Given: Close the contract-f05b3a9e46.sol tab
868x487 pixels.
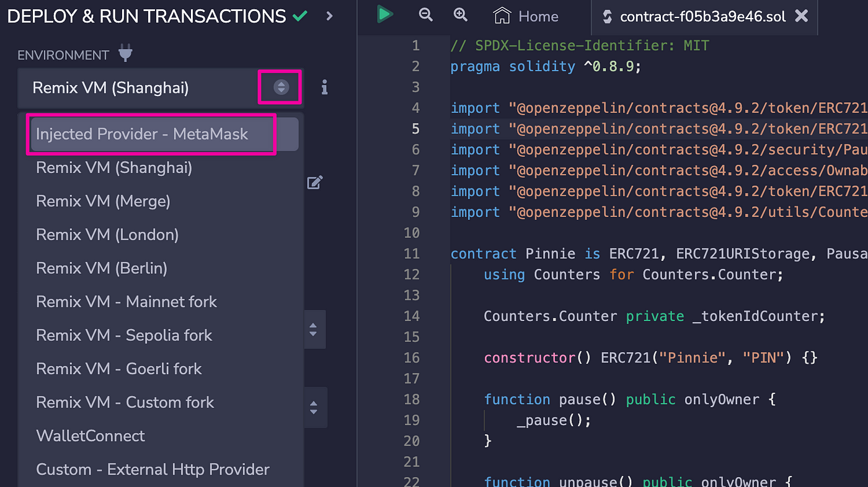Looking at the screenshot, I should pos(802,16).
